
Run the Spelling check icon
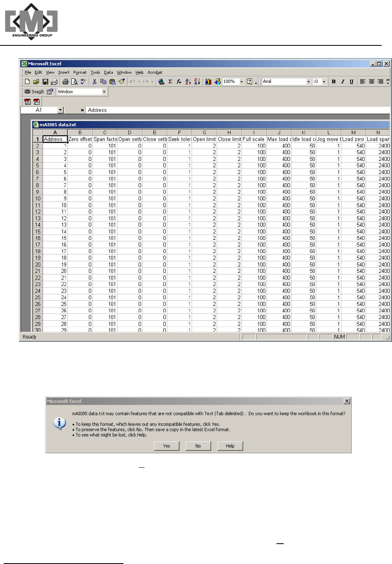(x=83, y=82)
